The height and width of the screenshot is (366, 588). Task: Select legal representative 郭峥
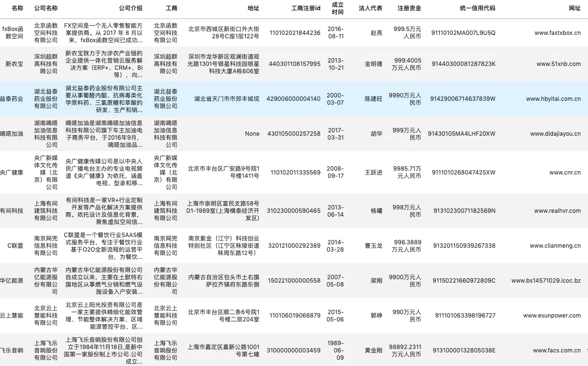pos(376,316)
